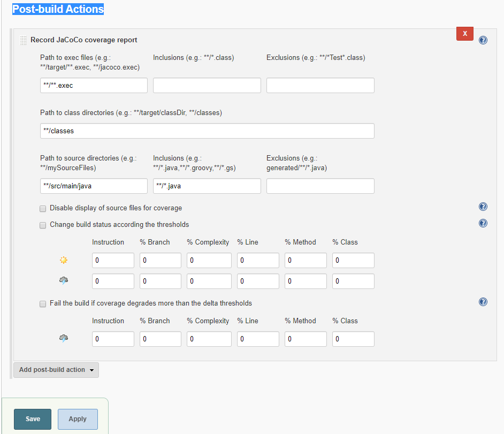Click sunny Instruction threshold field
This screenshot has width=504, height=434.
(113, 261)
